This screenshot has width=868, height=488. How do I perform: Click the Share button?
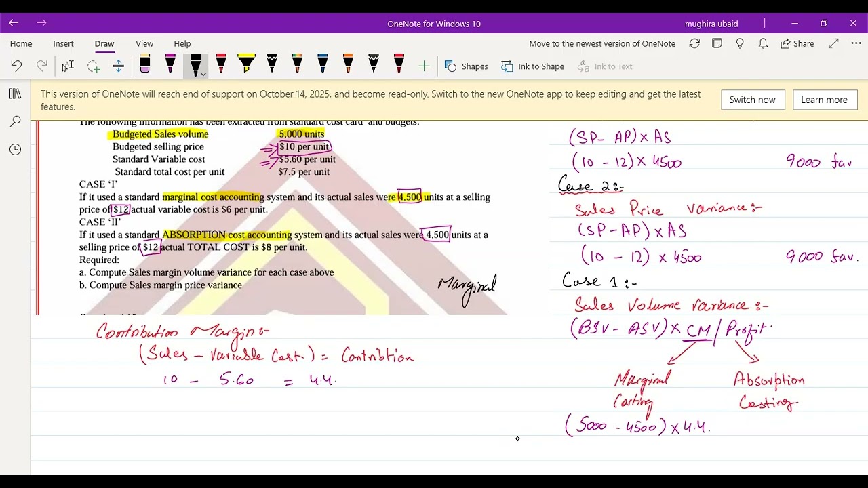tap(797, 43)
